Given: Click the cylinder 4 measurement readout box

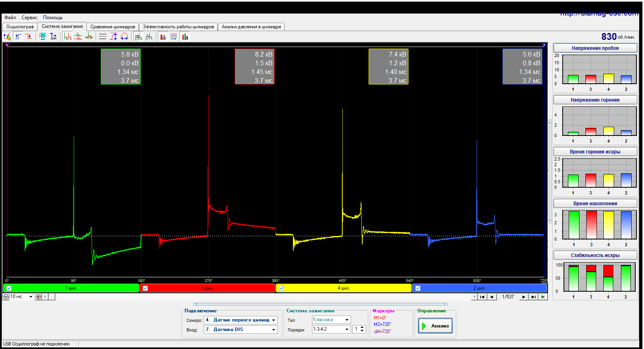Looking at the screenshot, I should (x=389, y=67).
